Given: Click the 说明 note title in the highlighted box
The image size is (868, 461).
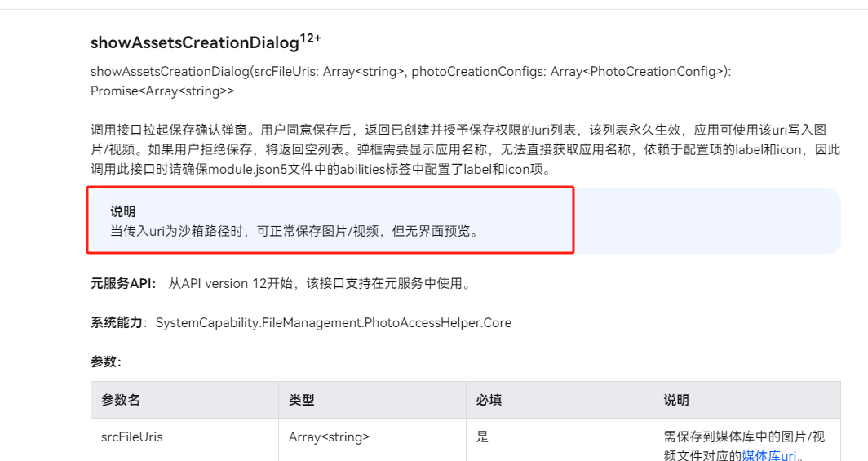Looking at the screenshot, I should 123,211.
